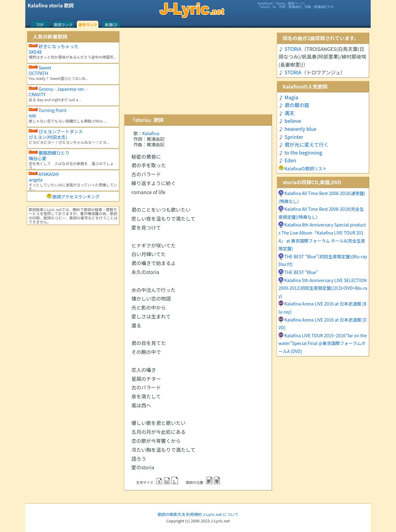Center lyrics with the centered position icon
The image size is (396, 532).
[217, 480]
